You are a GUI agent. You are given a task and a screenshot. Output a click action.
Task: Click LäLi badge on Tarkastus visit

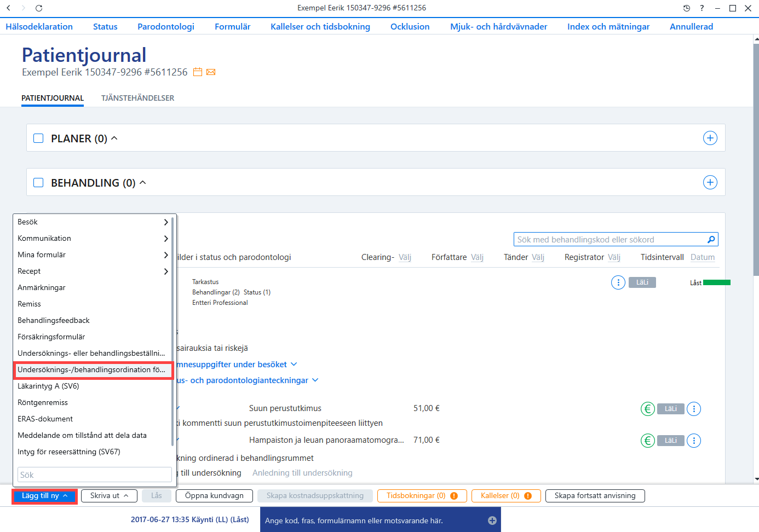(642, 282)
